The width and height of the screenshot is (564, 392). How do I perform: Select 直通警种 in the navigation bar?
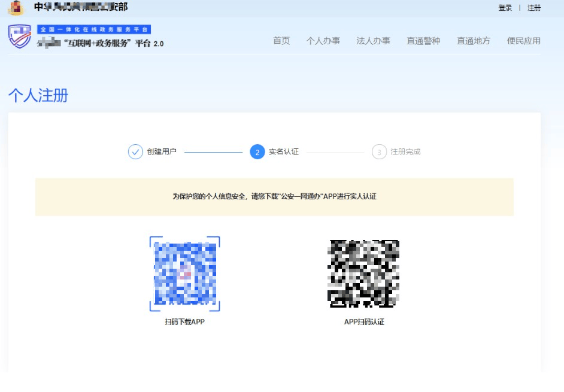pyautogui.click(x=423, y=41)
